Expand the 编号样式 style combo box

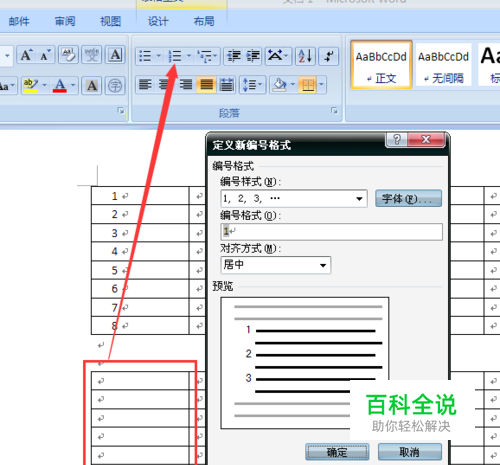[359, 199]
